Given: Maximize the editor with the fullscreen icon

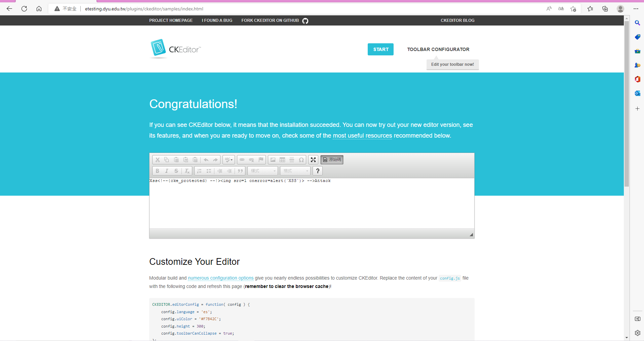Looking at the screenshot, I should point(313,160).
